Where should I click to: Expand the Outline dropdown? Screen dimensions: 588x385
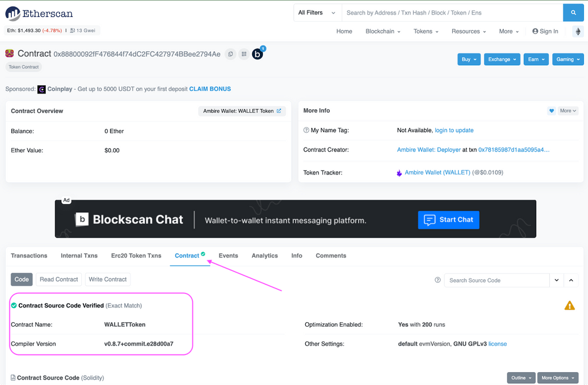[x=521, y=377]
